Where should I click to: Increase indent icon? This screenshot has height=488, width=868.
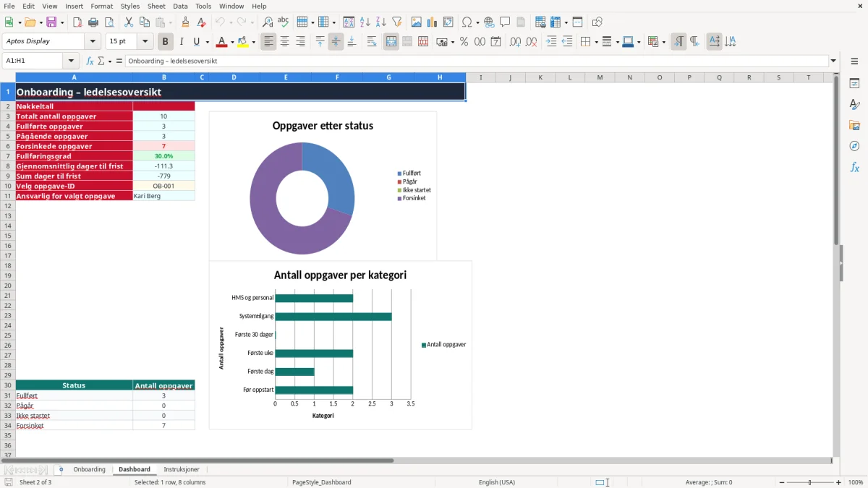[551, 42]
